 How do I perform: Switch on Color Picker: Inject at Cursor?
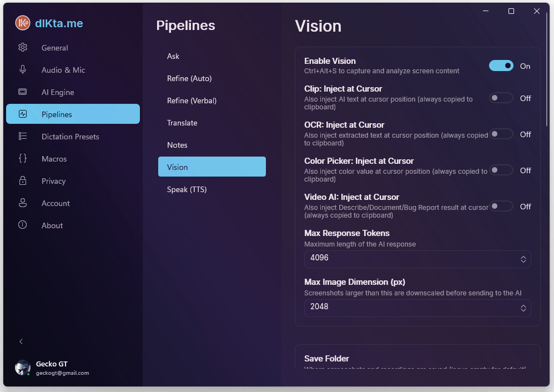point(501,170)
